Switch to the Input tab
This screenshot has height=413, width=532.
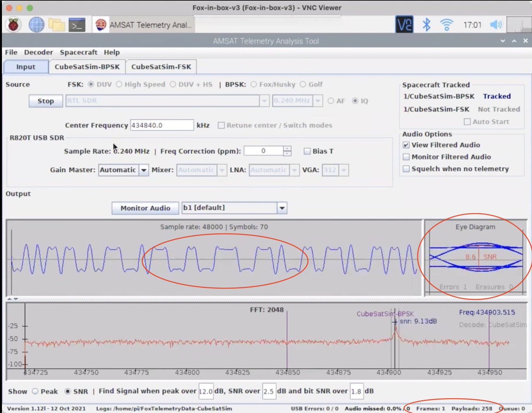26,67
